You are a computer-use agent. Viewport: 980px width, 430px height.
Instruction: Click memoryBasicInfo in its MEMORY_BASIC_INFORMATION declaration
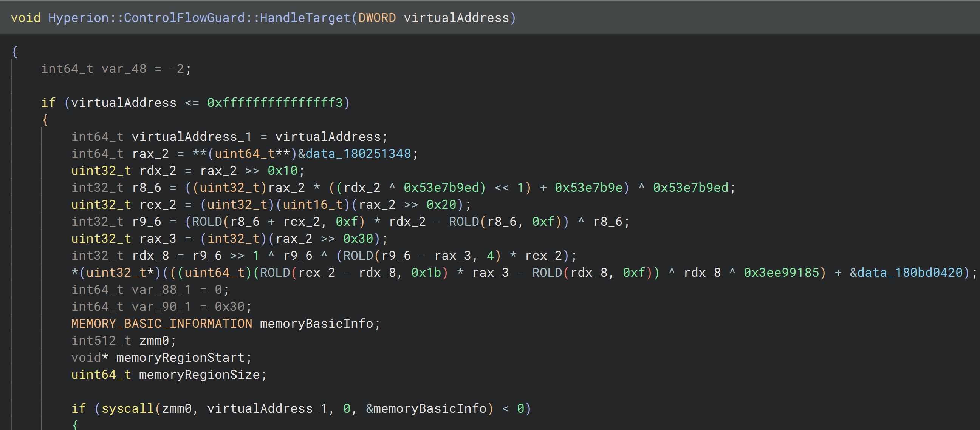coord(316,324)
